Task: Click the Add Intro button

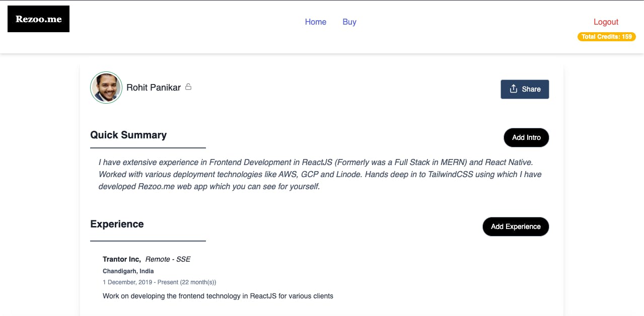Action: (x=526, y=137)
